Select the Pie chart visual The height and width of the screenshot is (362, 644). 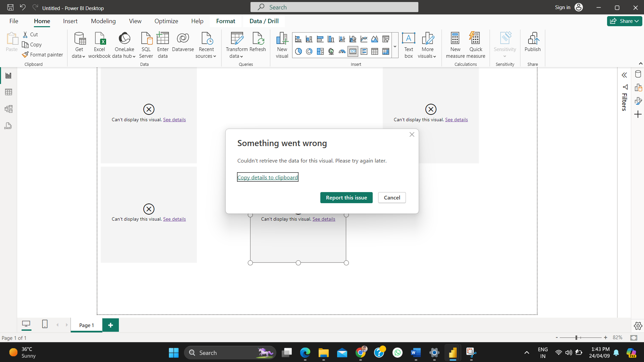298,51
